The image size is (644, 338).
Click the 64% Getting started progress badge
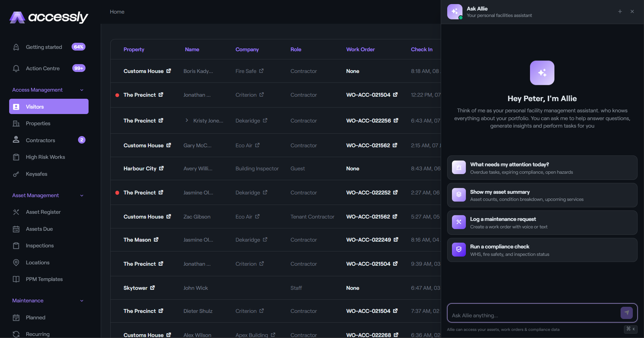point(78,47)
